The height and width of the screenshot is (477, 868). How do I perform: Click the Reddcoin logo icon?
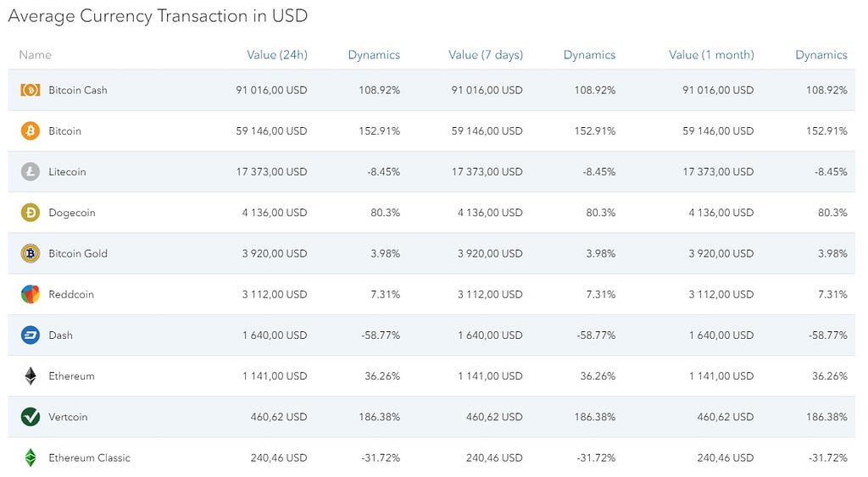click(x=30, y=294)
